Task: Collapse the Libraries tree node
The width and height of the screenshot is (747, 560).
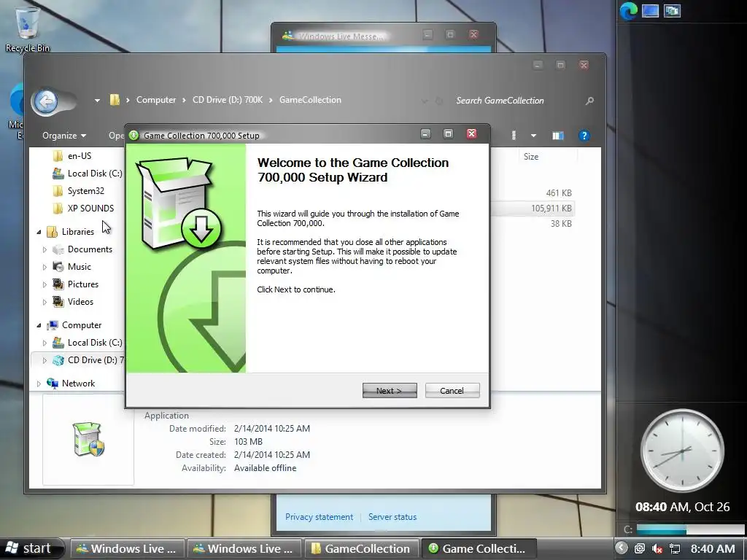Action: (39, 232)
